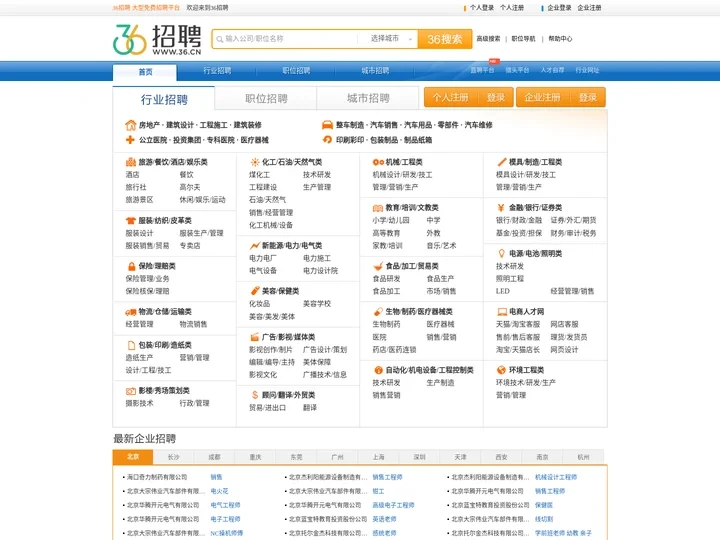Viewport: 720px width, 540px height.
Task: Click the laptop icon for 电商人才网
Action: (x=502, y=312)
